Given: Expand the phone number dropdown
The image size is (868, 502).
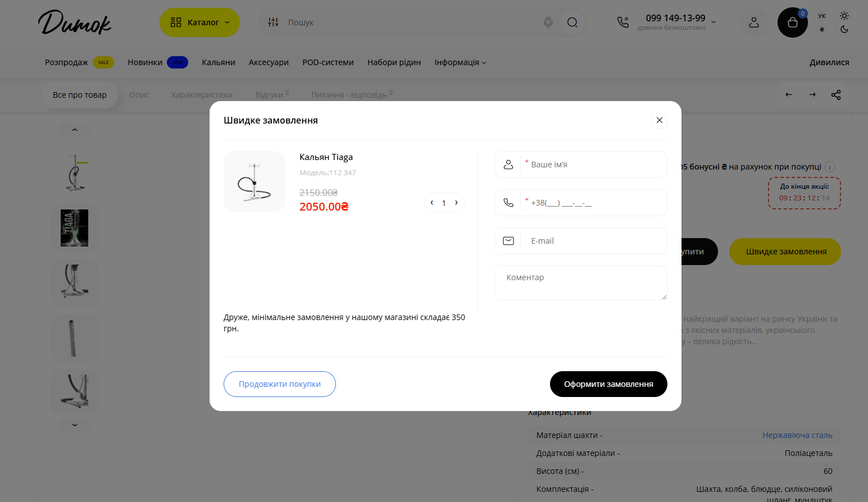Looking at the screenshot, I should tap(714, 22).
